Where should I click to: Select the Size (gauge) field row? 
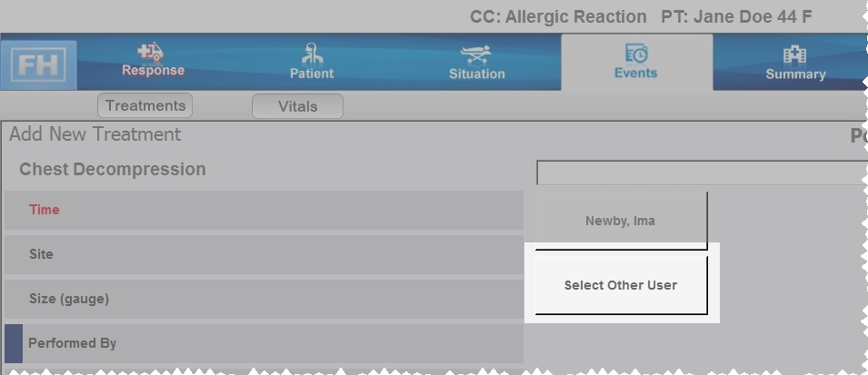click(264, 299)
